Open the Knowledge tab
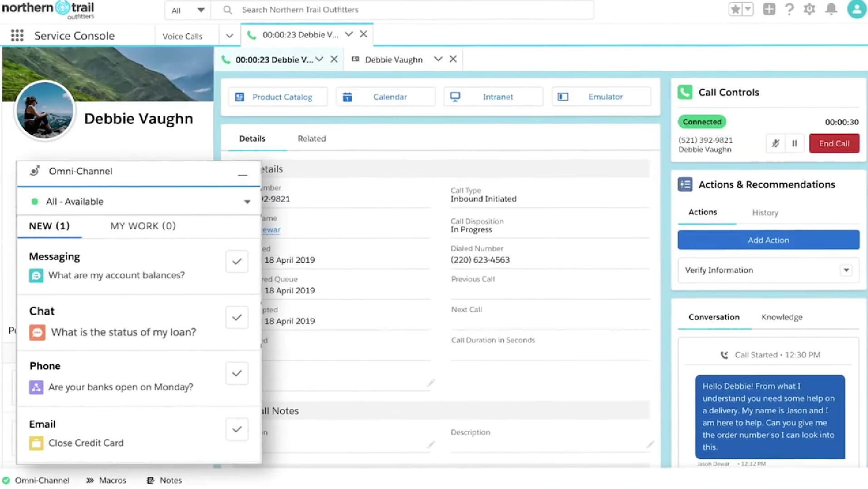The height and width of the screenshot is (489, 868). click(x=782, y=317)
